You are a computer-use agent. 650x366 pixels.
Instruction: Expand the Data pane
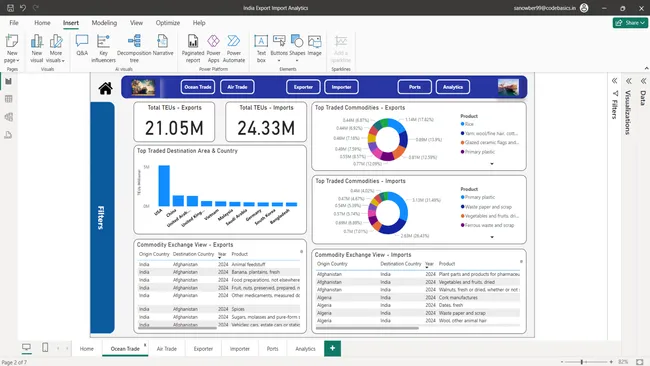(643, 81)
